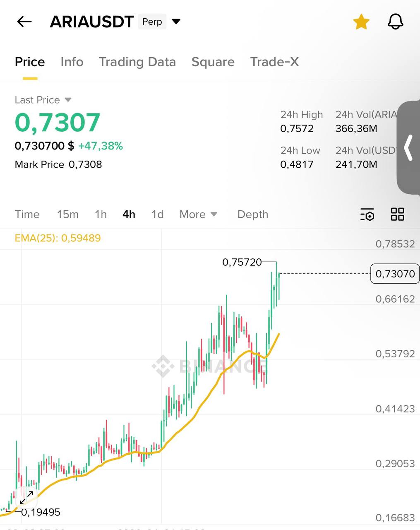Switch chart to Depth view
420x530 pixels.
pyautogui.click(x=252, y=214)
